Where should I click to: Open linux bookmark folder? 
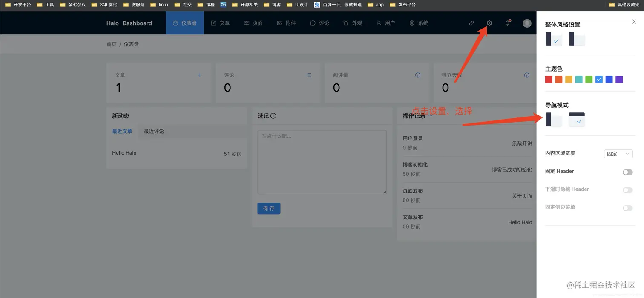pos(159,5)
